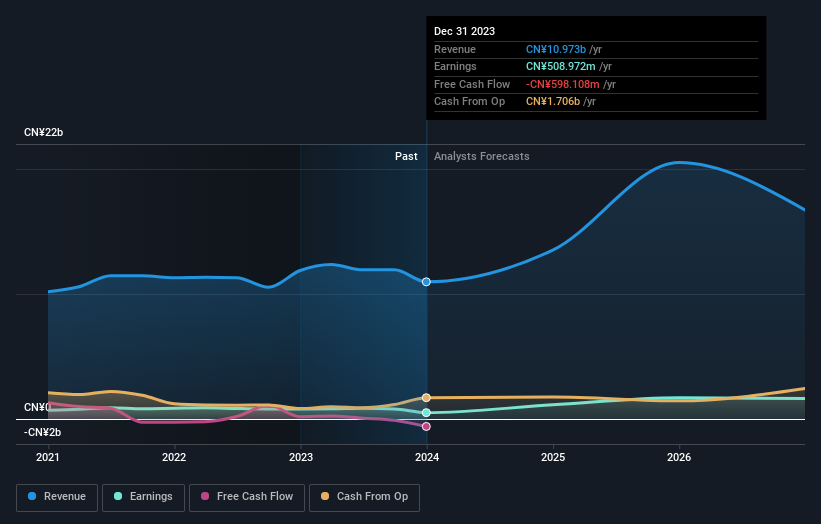Toggle the Earnings legend button
The height and width of the screenshot is (524, 821).
coord(143,497)
